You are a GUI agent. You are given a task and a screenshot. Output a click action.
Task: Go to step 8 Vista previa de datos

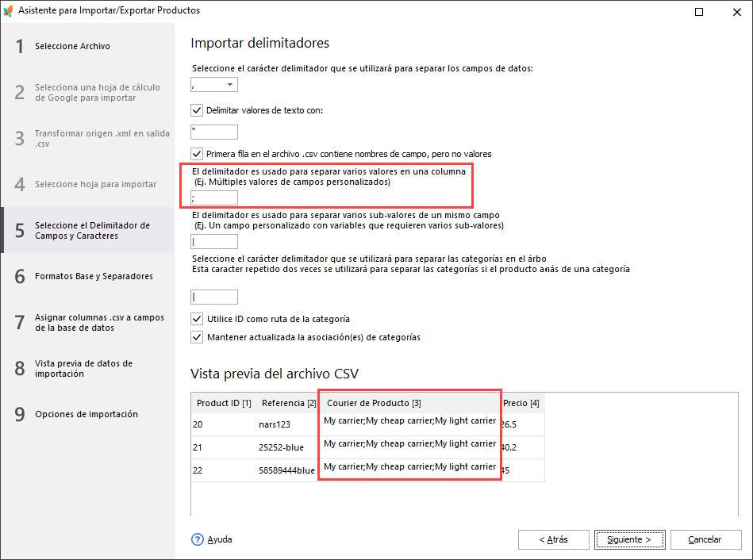point(88,368)
